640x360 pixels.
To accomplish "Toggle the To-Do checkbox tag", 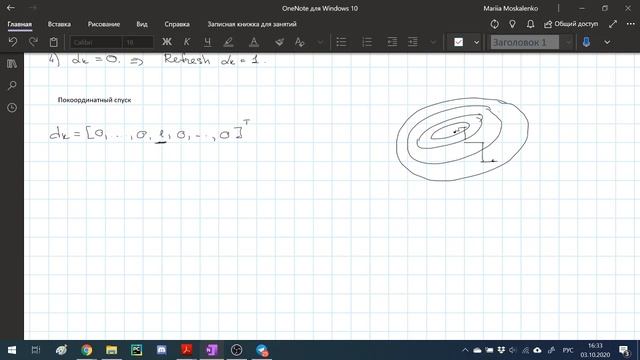I will (x=458, y=42).
